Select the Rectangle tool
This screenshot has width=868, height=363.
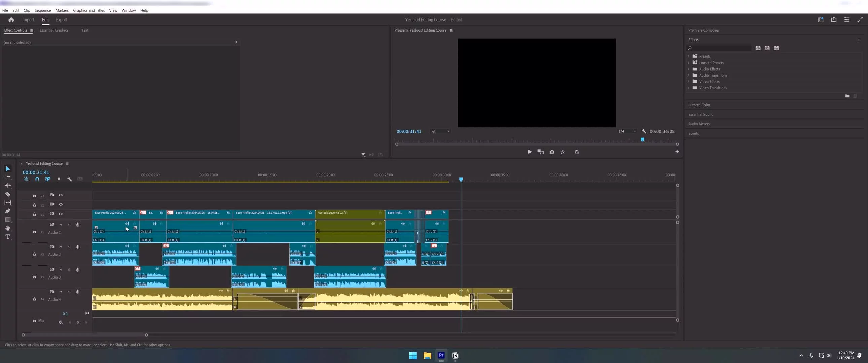[8, 219]
